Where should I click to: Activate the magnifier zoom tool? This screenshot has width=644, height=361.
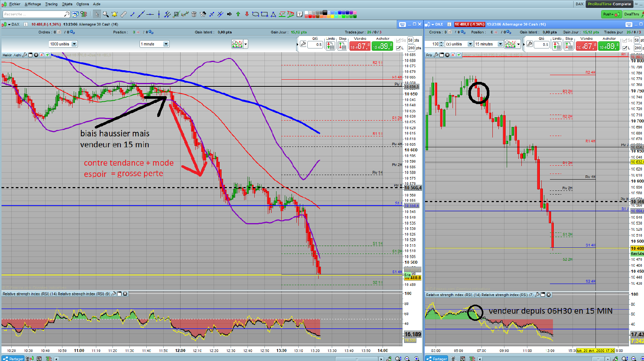[x=106, y=14]
